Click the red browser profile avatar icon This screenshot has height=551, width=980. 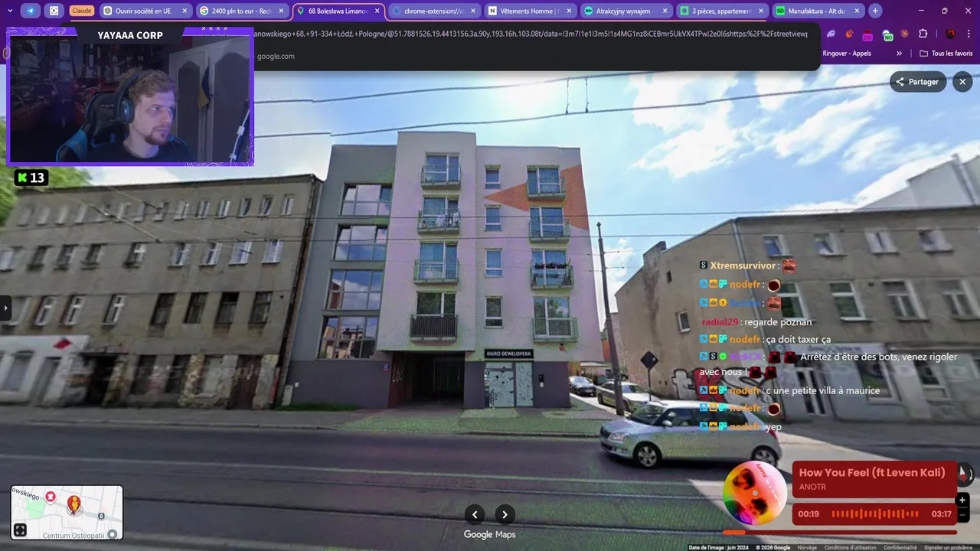point(950,34)
